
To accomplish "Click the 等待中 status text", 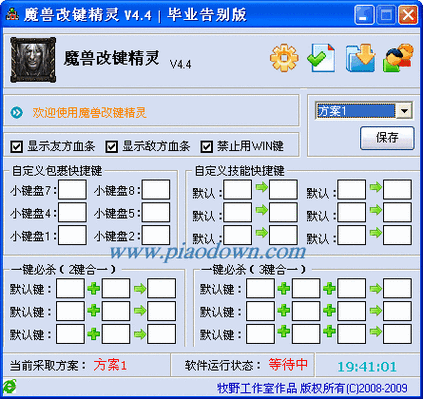I will coord(288,365).
